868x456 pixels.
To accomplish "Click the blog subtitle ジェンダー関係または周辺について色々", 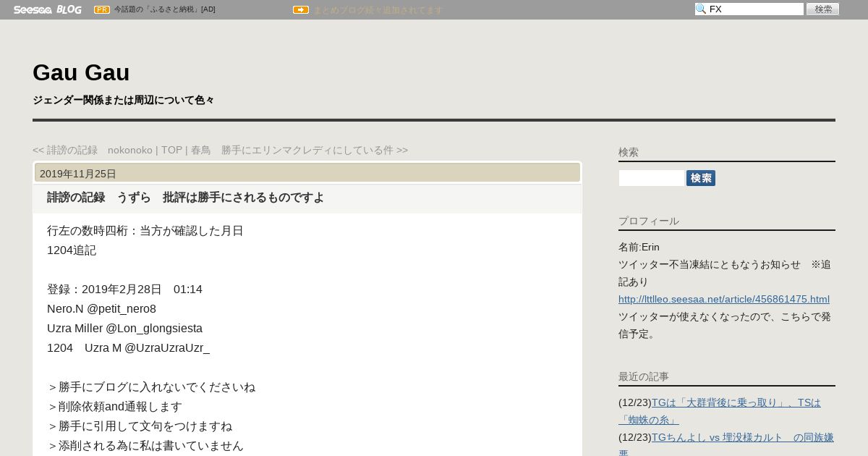I will click(123, 100).
